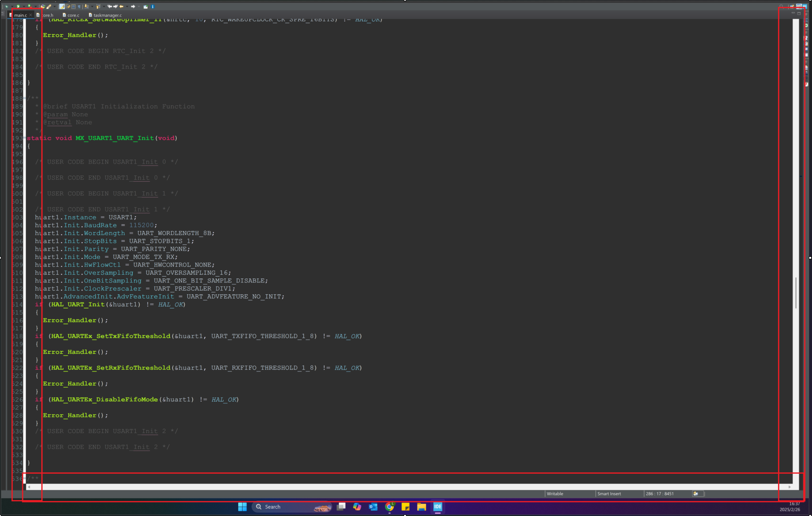
Task: Run the project with the green Run icon
Action: coord(18,6)
